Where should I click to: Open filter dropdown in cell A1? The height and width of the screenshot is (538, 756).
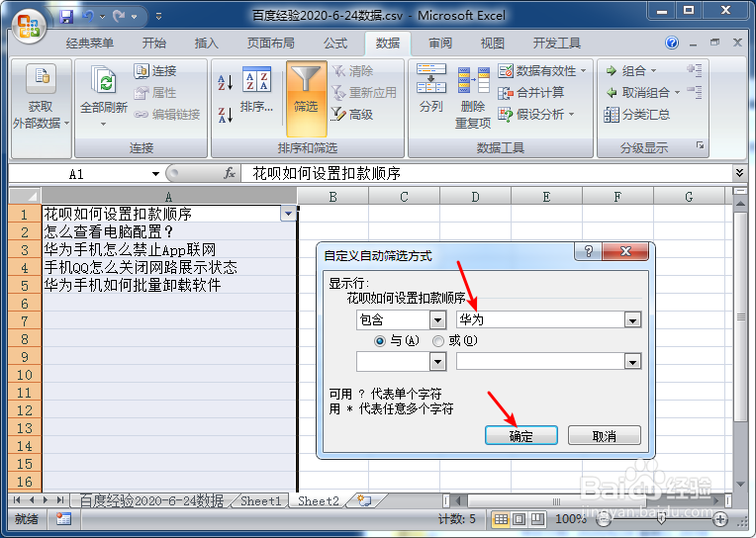(288, 214)
